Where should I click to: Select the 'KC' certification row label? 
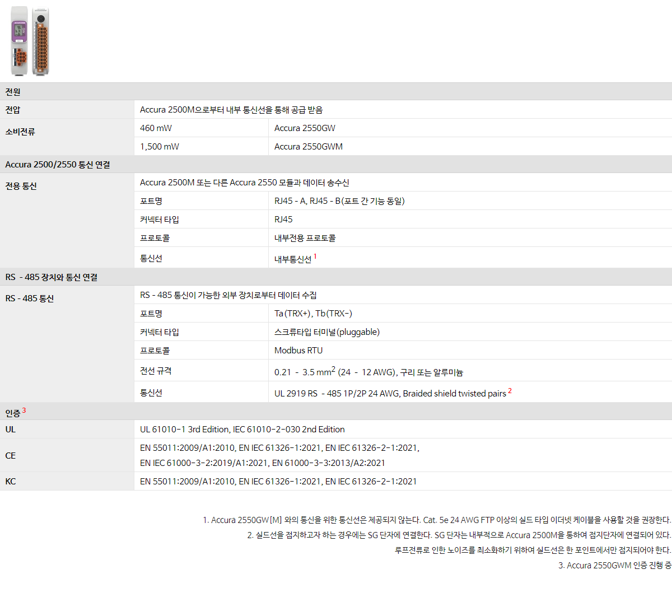(11, 482)
